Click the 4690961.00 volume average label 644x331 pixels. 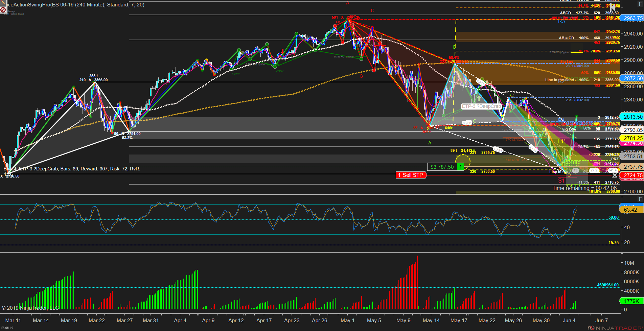coord(608,285)
